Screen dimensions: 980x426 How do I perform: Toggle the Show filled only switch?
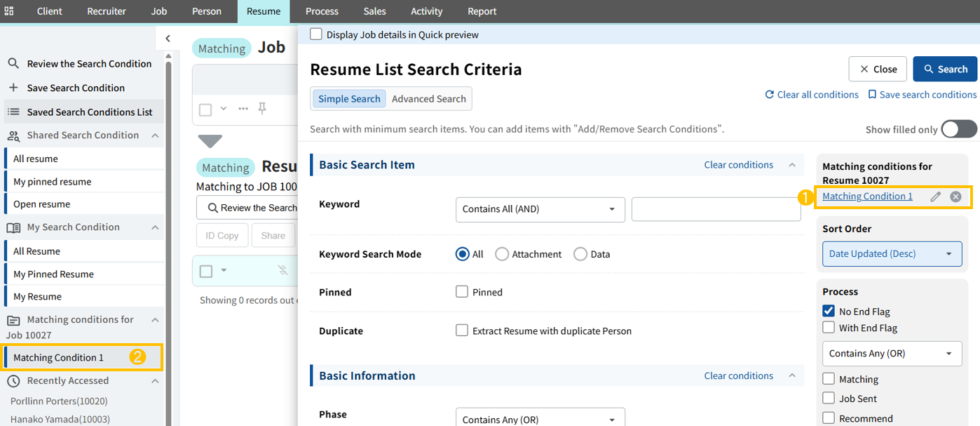[958, 129]
